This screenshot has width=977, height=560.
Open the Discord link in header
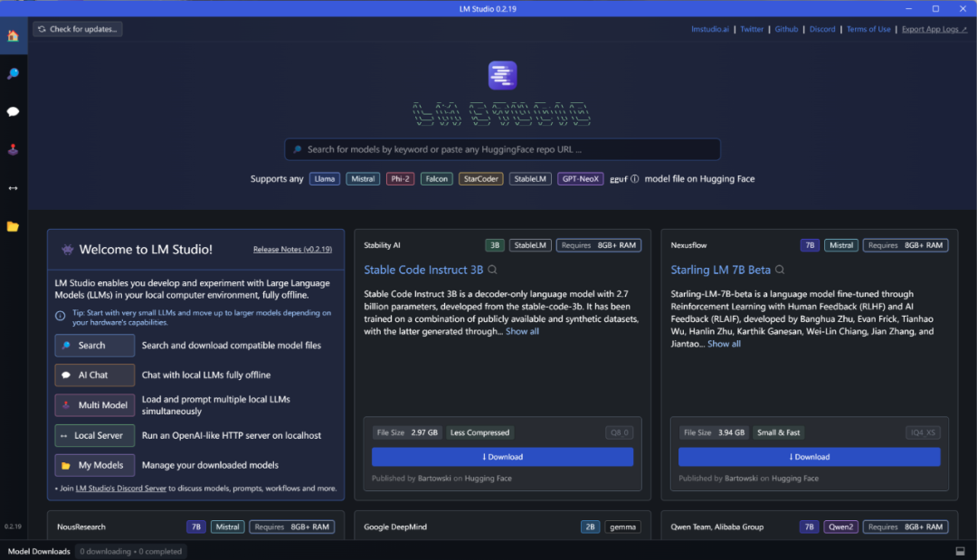tap(821, 29)
